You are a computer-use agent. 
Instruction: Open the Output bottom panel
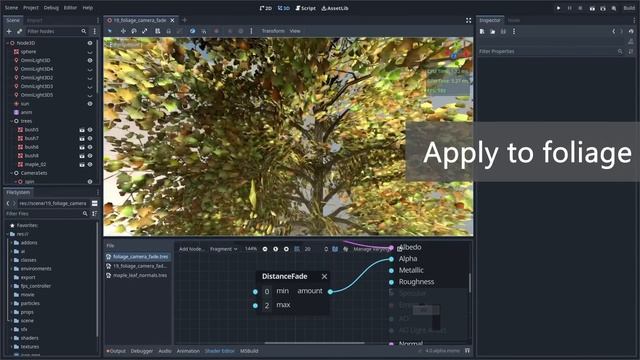[x=116, y=351]
